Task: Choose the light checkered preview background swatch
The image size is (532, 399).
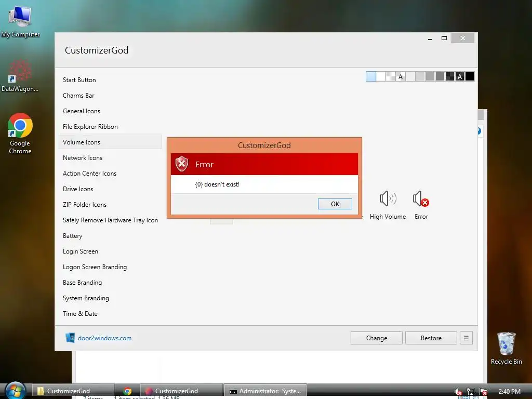Action: (391, 76)
